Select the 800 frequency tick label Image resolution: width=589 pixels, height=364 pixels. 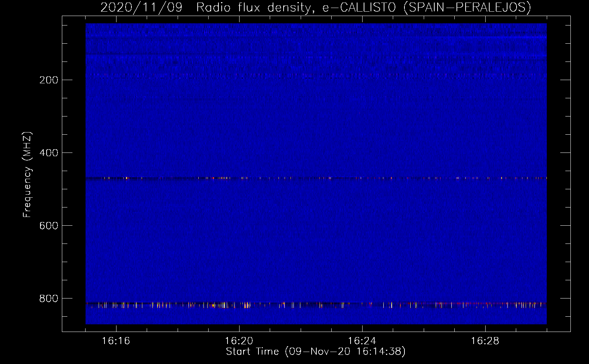(49, 298)
